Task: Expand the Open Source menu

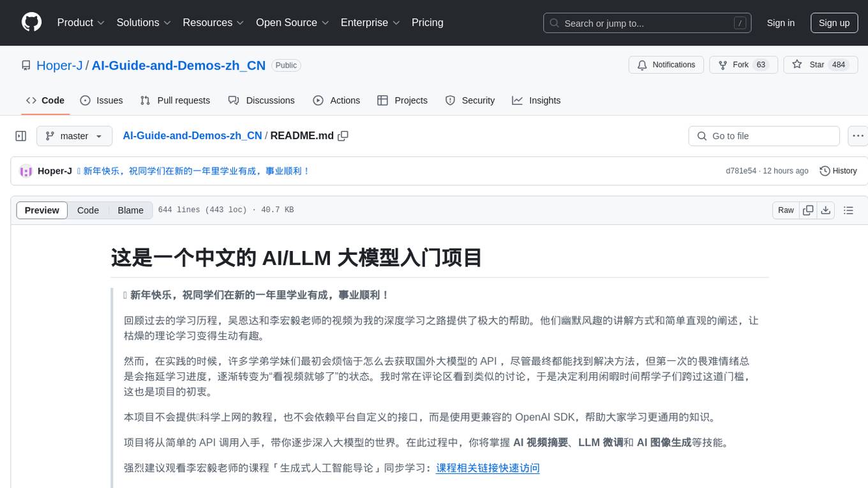Action: pyautogui.click(x=292, y=22)
